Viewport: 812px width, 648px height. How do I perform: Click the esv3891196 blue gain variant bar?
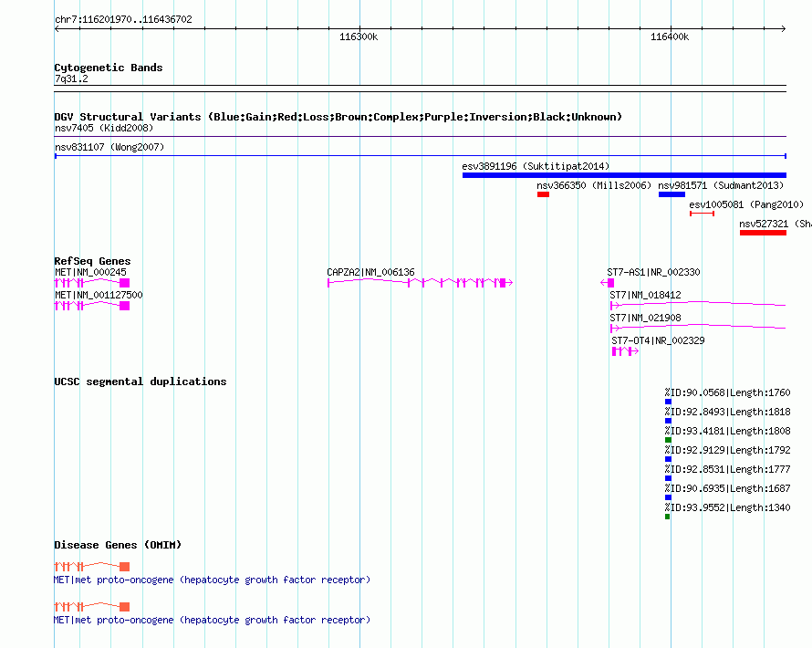click(624, 175)
